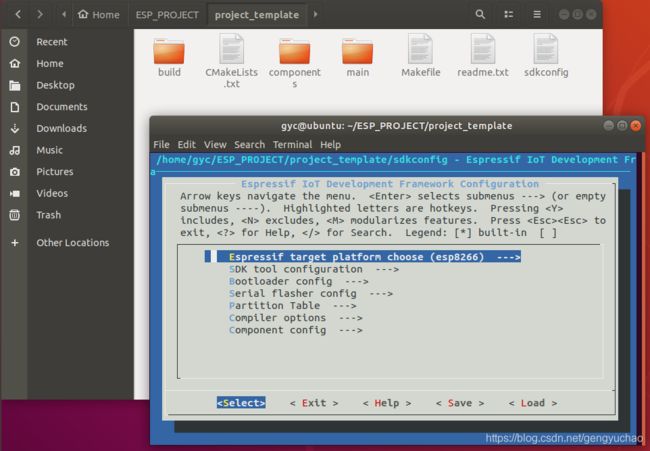Go to Home in the sidebar

[67, 63]
